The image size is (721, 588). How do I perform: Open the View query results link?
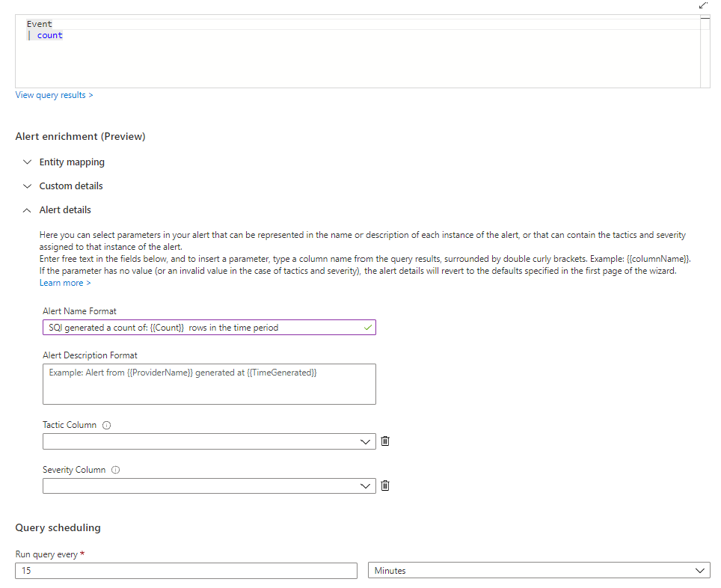coord(54,95)
